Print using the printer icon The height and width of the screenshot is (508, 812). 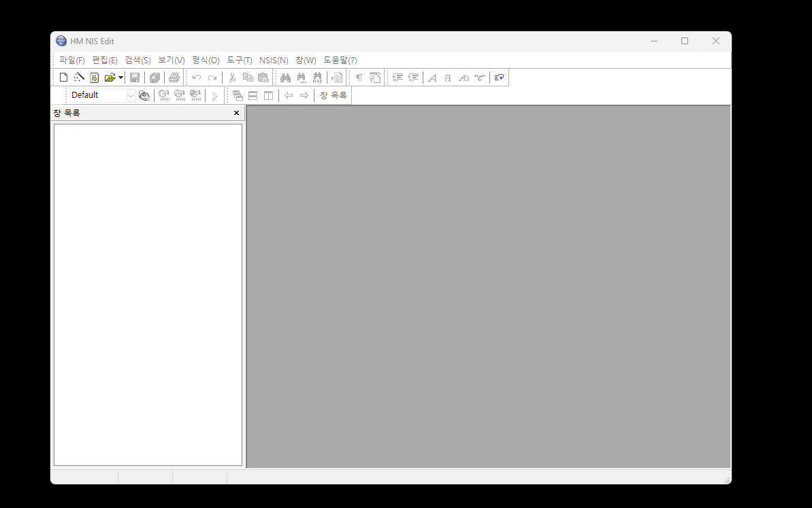174,78
